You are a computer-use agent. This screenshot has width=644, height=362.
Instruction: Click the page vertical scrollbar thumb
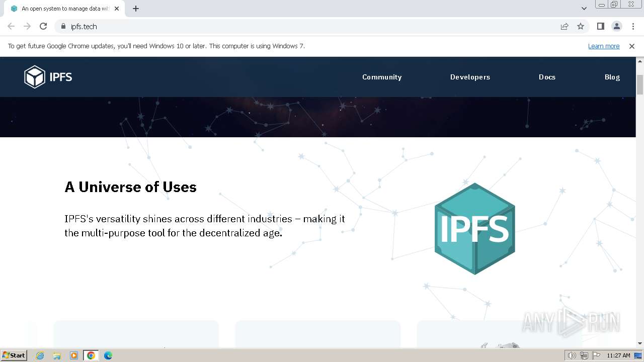640,84
